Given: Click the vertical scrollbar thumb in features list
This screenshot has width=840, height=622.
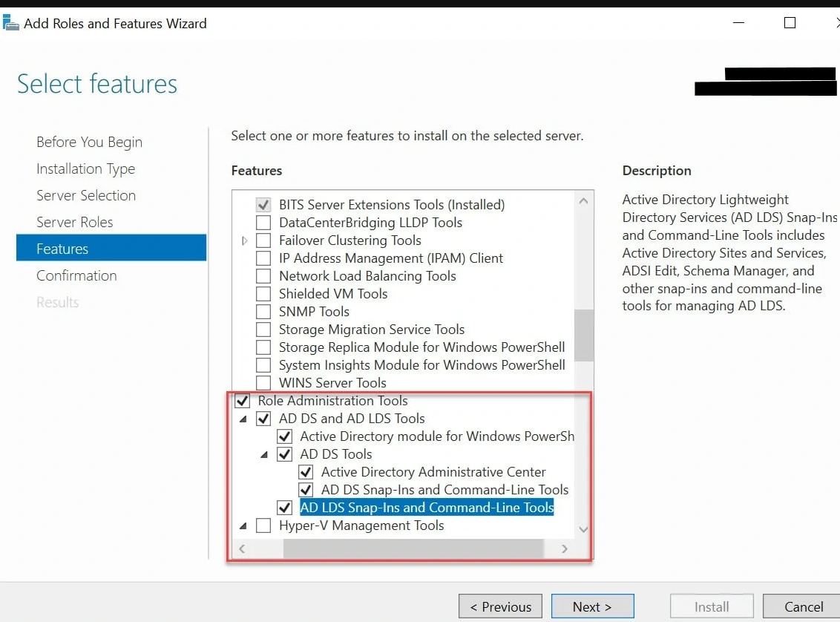Looking at the screenshot, I should click(x=583, y=335).
